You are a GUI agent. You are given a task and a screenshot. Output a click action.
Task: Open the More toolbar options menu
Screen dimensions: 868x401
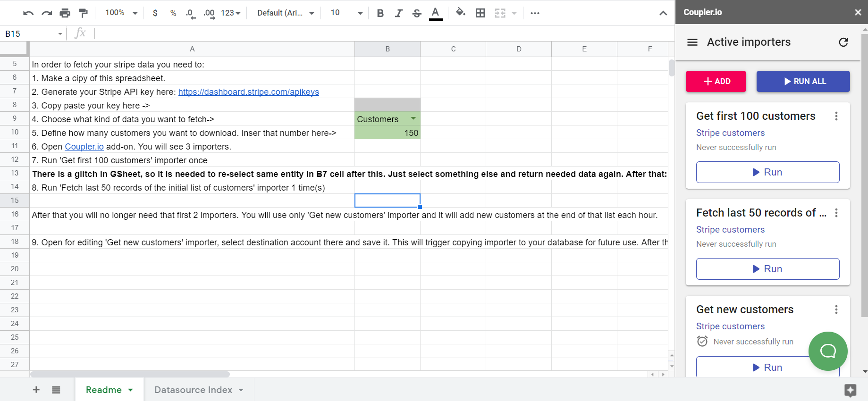[x=535, y=13]
